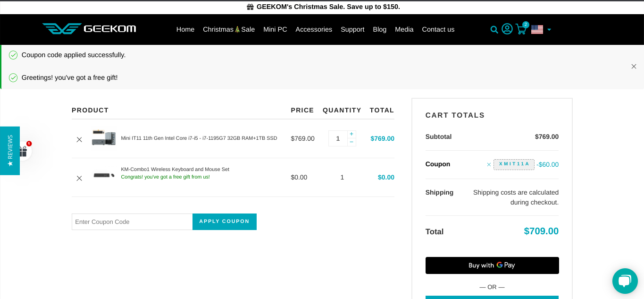Screen dimensions: 644x299
Task: Click the GEEKOM logo
Action: pos(89,29)
